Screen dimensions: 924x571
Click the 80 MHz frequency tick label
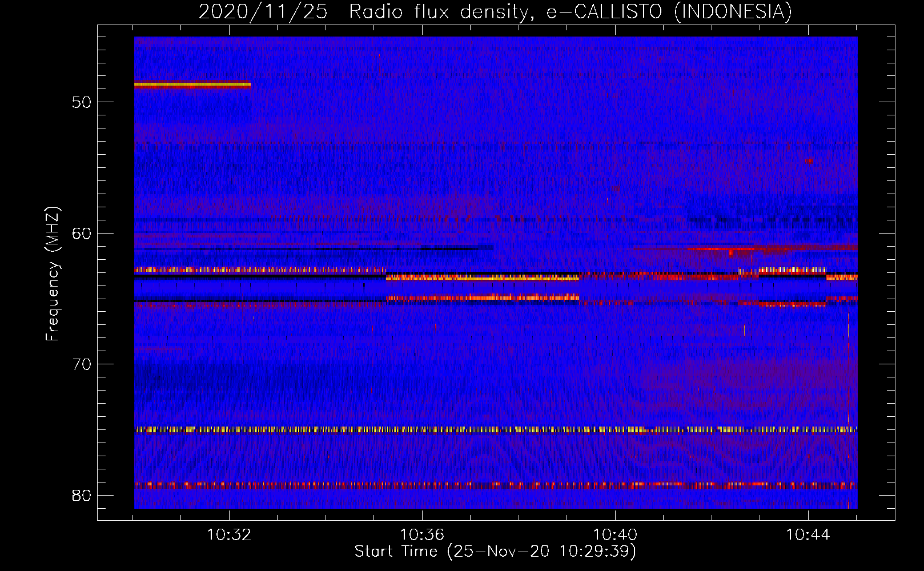click(82, 495)
